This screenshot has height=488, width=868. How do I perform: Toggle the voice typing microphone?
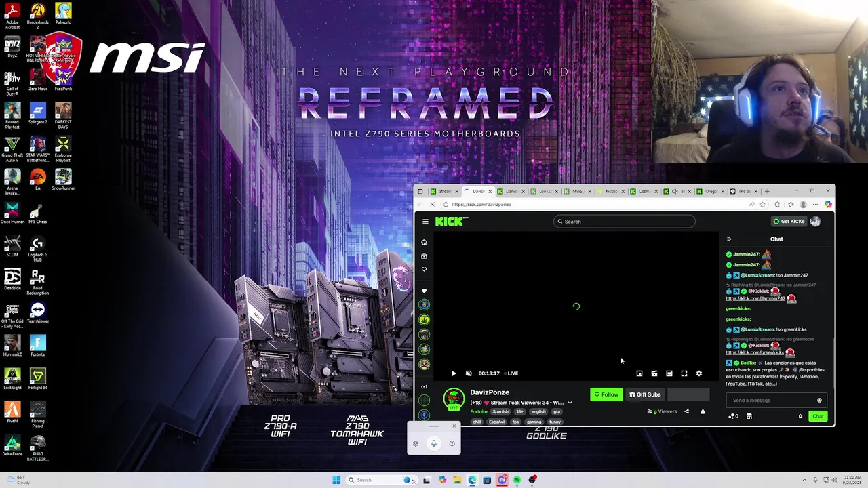[x=434, y=443]
